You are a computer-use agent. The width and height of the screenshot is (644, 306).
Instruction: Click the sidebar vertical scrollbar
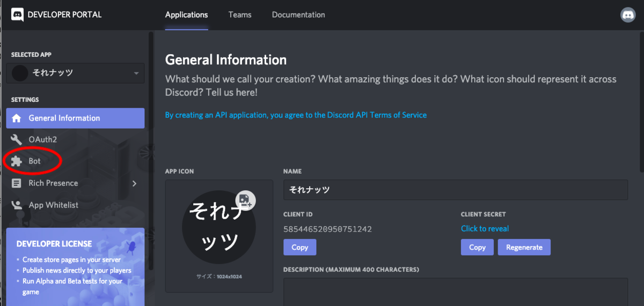point(151,150)
